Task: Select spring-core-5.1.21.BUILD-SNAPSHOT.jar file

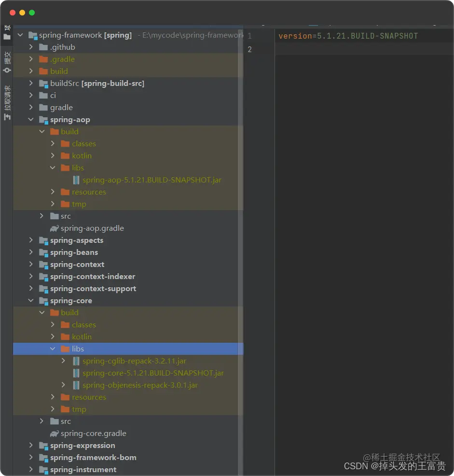Action: [153, 373]
